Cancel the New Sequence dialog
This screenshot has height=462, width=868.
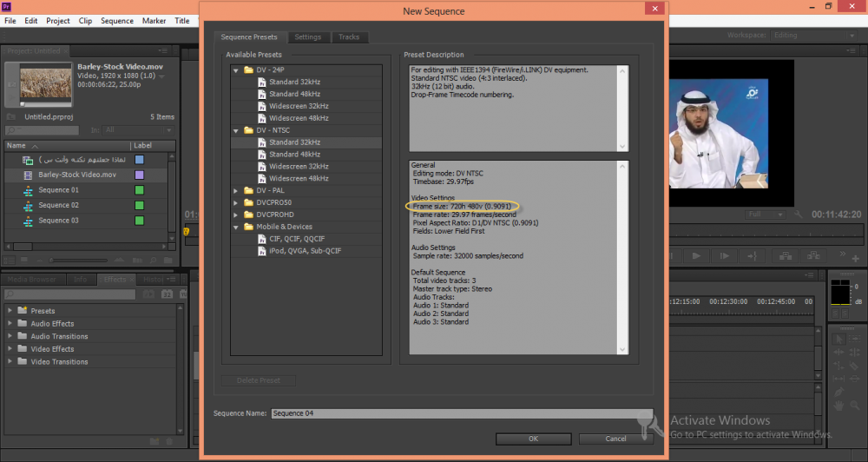tap(615, 439)
